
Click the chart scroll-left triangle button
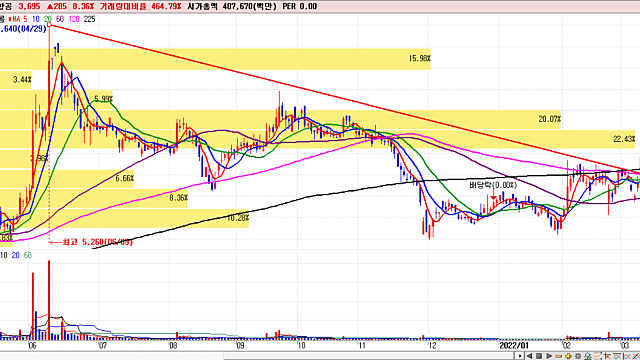pos(529,356)
